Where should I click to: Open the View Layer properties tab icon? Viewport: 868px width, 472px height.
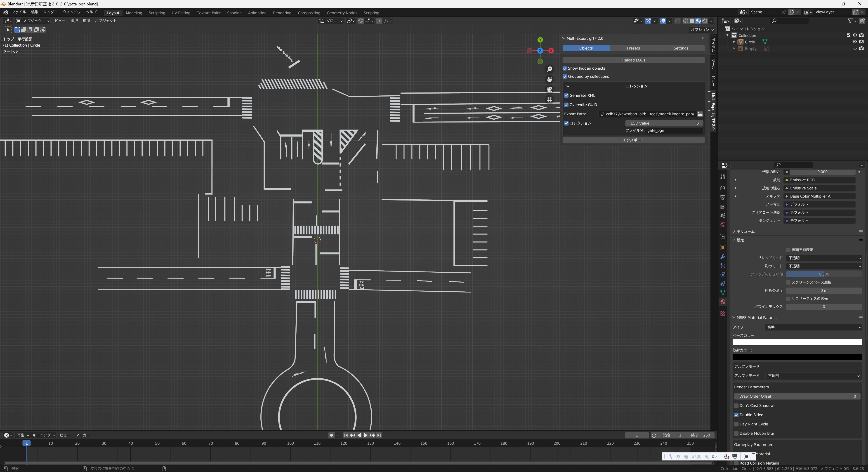pos(722,206)
